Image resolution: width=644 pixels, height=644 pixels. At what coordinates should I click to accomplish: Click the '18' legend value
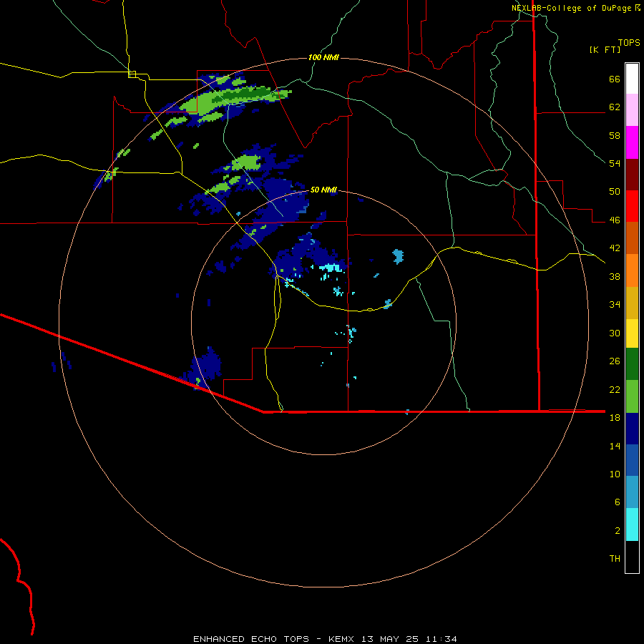click(x=615, y=418)
